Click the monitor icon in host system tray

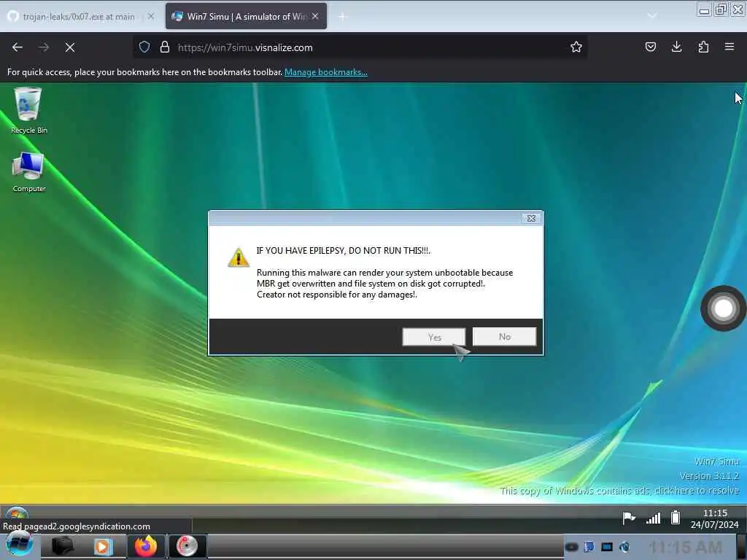click(x=606, y=547)
